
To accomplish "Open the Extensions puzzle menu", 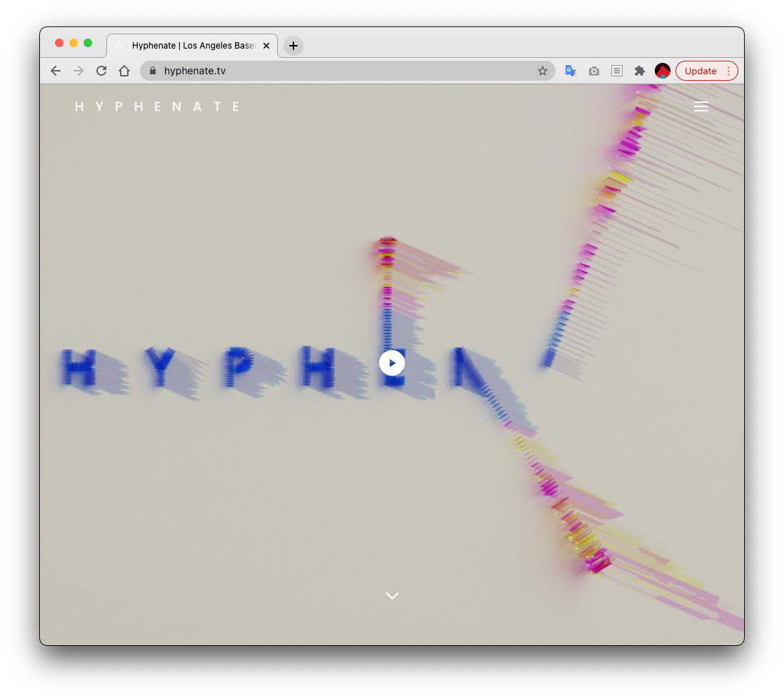I will point(640,71).
